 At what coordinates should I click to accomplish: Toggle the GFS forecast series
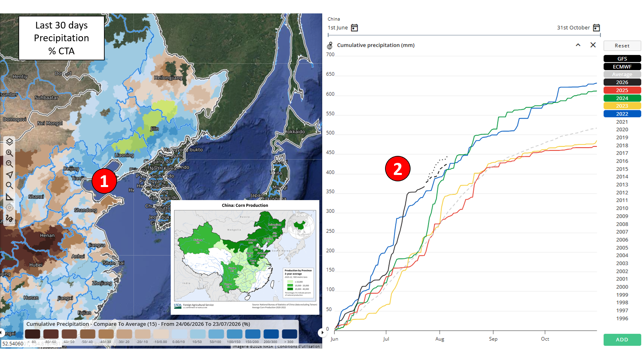[622, 59]
